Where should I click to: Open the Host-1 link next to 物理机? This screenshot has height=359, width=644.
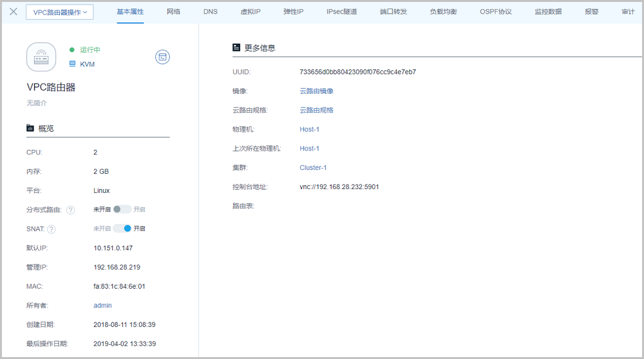click(x=309, y=129)
